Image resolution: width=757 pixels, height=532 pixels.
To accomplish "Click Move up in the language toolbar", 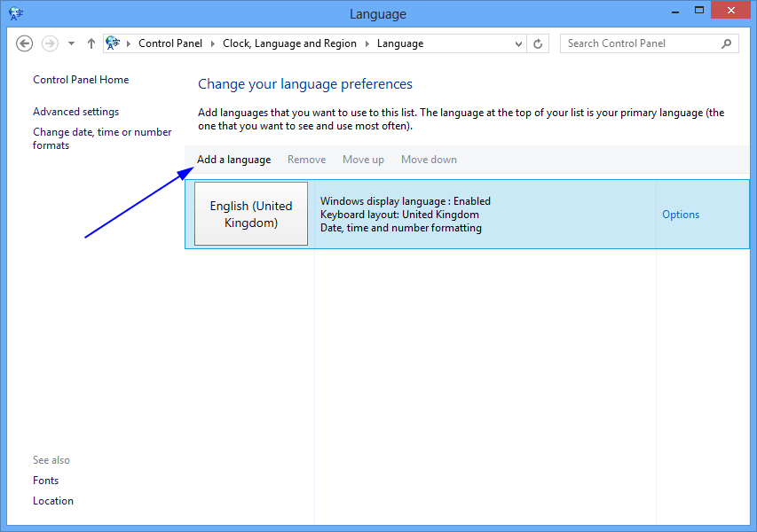I will 363,160.
